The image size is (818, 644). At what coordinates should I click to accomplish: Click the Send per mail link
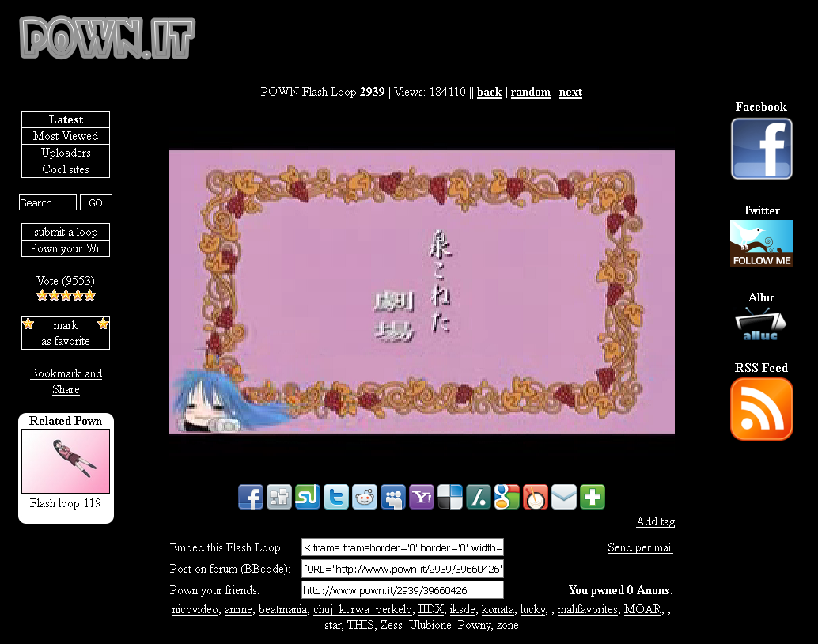(x=640, y=547)
